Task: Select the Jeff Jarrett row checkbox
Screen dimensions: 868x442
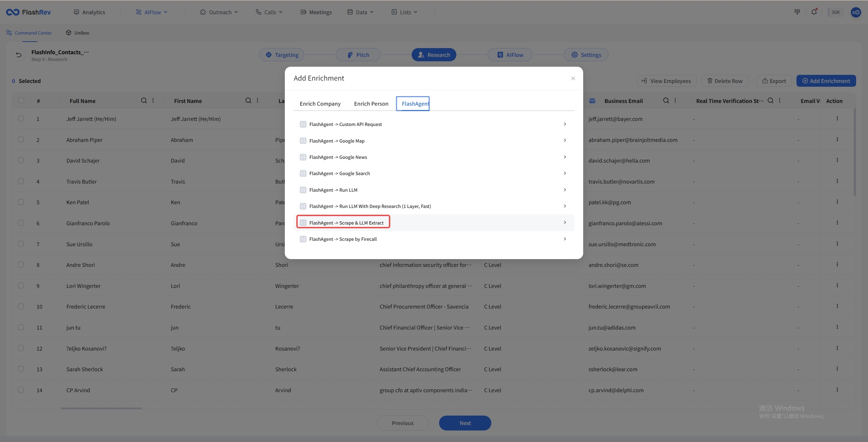Action: click(x=21, y=119)
